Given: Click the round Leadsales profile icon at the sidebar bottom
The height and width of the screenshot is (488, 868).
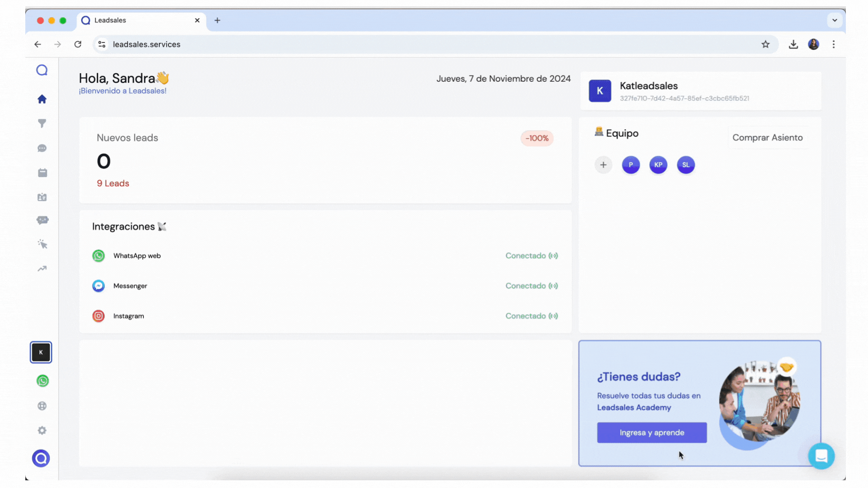Looking at the screenshot, I should click(x=41, y=459).
